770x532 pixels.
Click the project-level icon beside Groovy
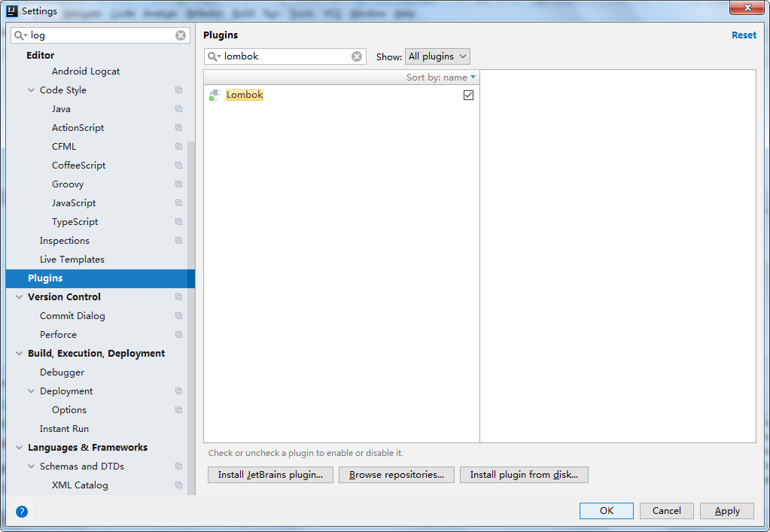pos(178,184)
